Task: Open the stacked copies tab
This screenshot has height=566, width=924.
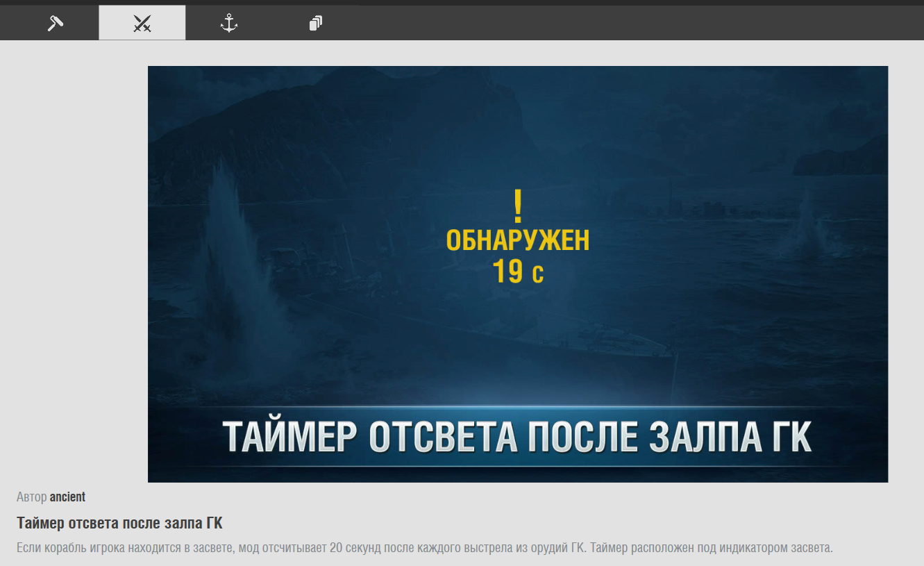Action: pos(316,24)
